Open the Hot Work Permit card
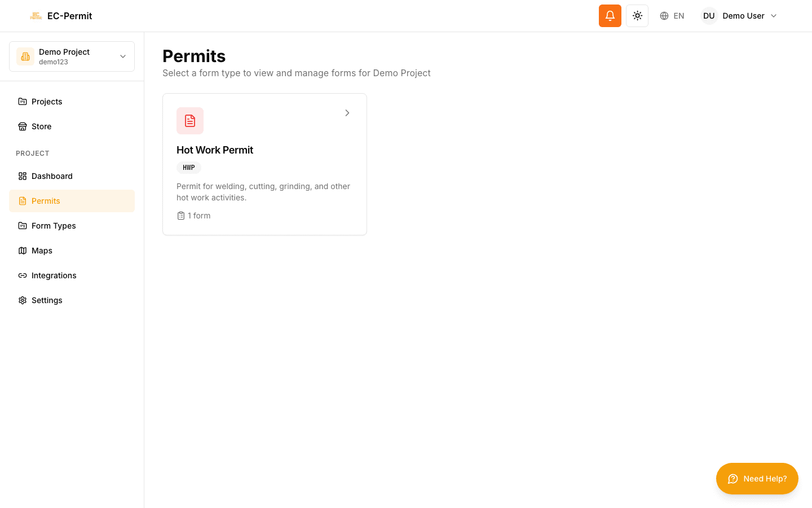The width and height of the screenshot is (812, 508). click(264, 164)
